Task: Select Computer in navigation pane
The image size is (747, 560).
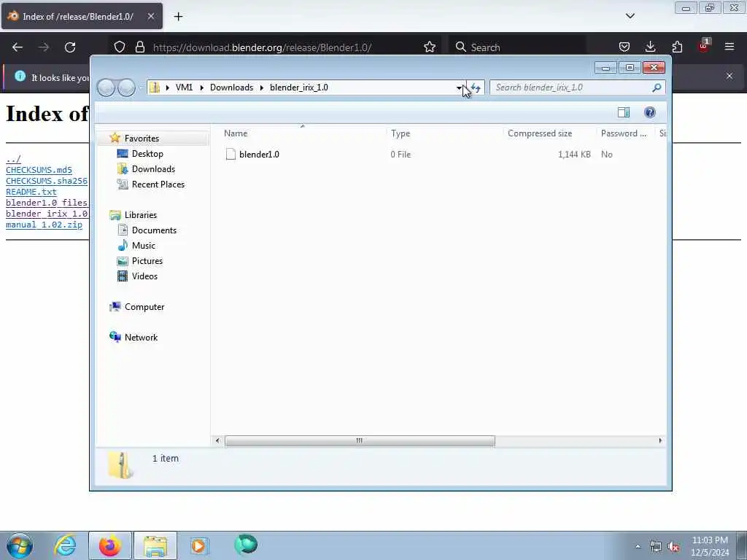Action: click(x=144, y=307)
